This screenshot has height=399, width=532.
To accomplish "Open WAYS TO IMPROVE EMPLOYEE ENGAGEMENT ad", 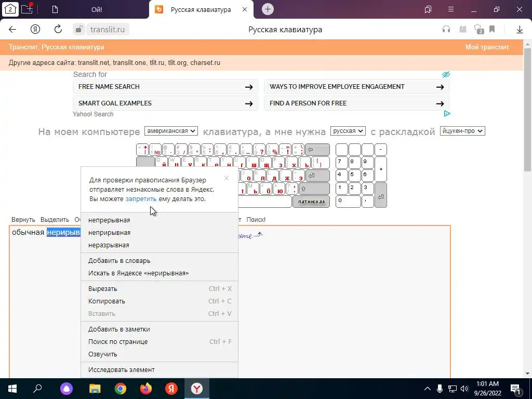I will coord(356,87).
